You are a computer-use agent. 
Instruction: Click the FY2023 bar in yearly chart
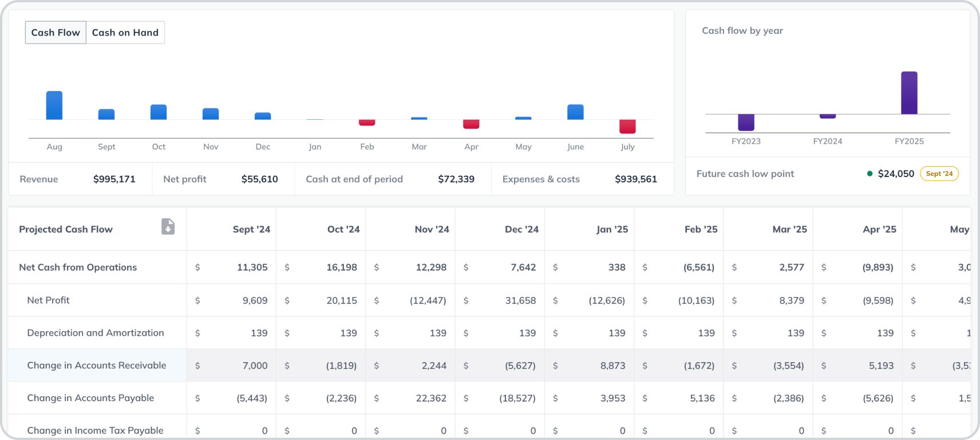[x=746, y=122]
